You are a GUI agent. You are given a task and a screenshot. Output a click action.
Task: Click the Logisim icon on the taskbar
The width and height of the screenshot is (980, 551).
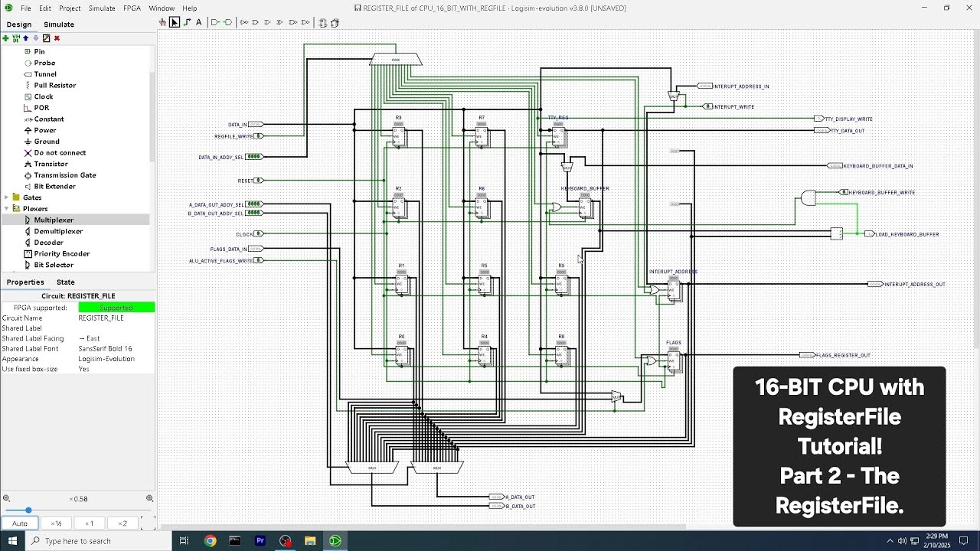coord(335,541)
